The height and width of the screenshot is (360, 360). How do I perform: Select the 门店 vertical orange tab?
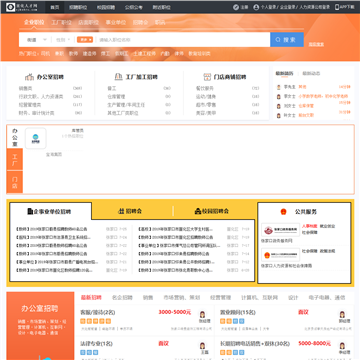click(15, 182)
